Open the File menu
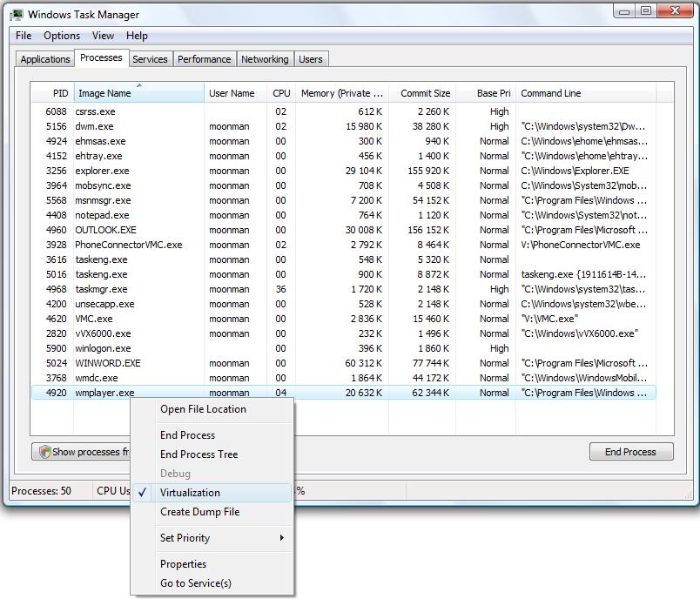700x599 pixels. coord(24,36)
